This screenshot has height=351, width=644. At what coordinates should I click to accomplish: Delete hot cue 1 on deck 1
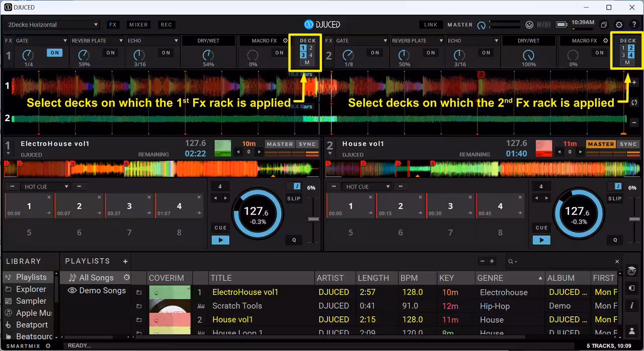(x=49, y=198)
